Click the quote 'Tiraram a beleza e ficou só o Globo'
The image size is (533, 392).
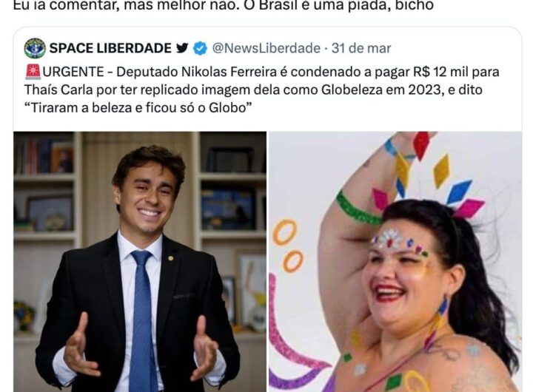[138, 108]
